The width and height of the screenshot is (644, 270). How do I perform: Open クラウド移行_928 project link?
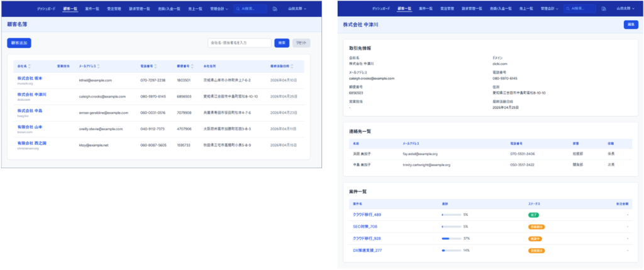point(367,239)
